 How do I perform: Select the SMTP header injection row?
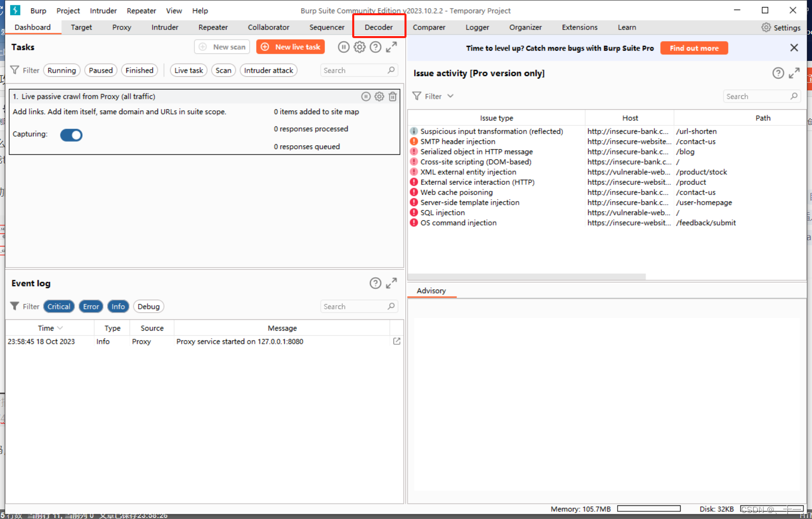point(607,141)
